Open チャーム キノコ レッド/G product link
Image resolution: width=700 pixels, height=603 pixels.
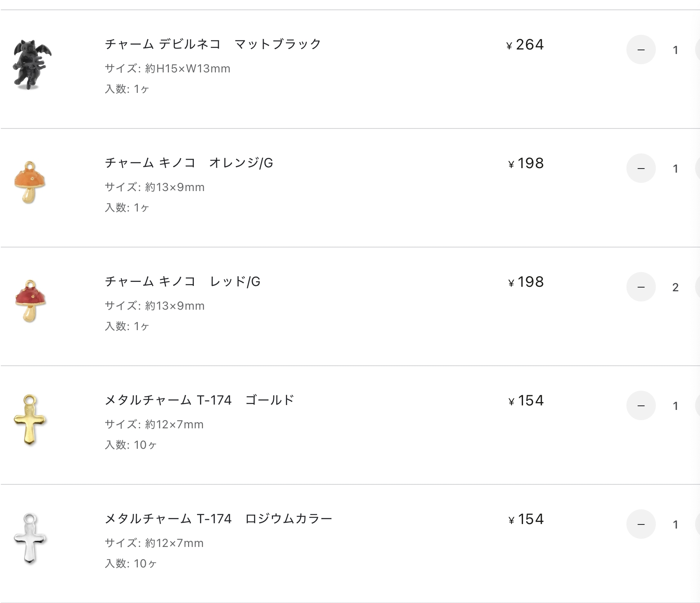[182, 281]
